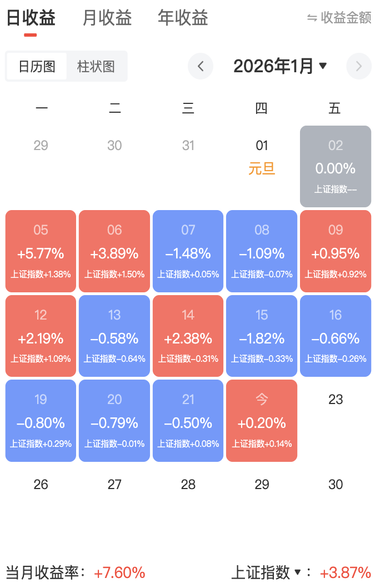Open the 2026年1月 month dropdown

coord(280,67)
